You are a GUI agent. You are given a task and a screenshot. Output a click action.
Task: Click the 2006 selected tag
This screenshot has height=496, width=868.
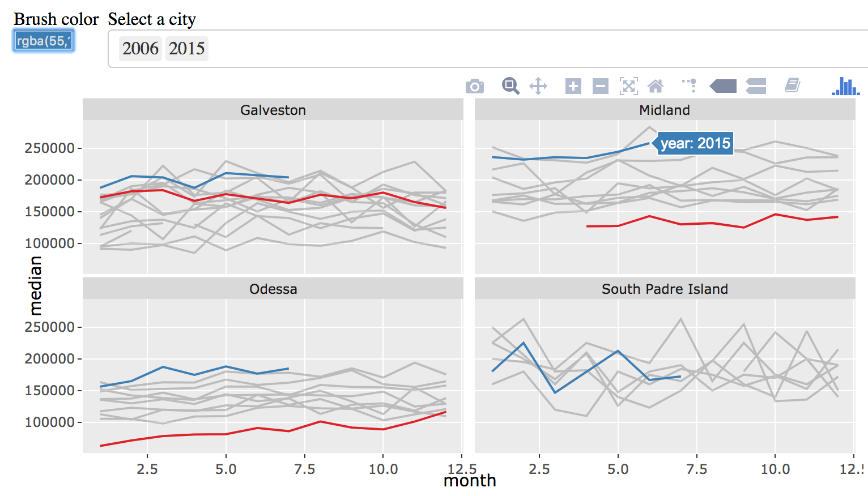pyautogui.click(x=141, y=49)
